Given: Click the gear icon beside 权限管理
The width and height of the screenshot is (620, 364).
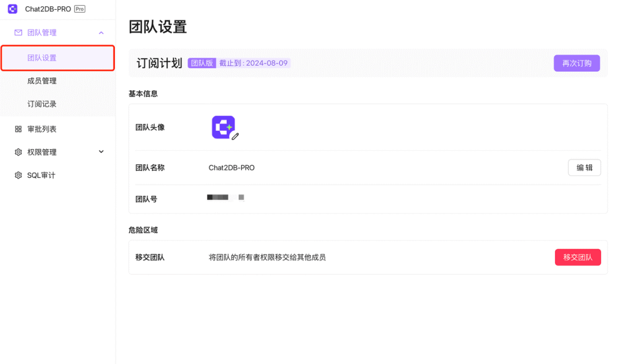Looking at the screenshot, I should tap(18, 152).
